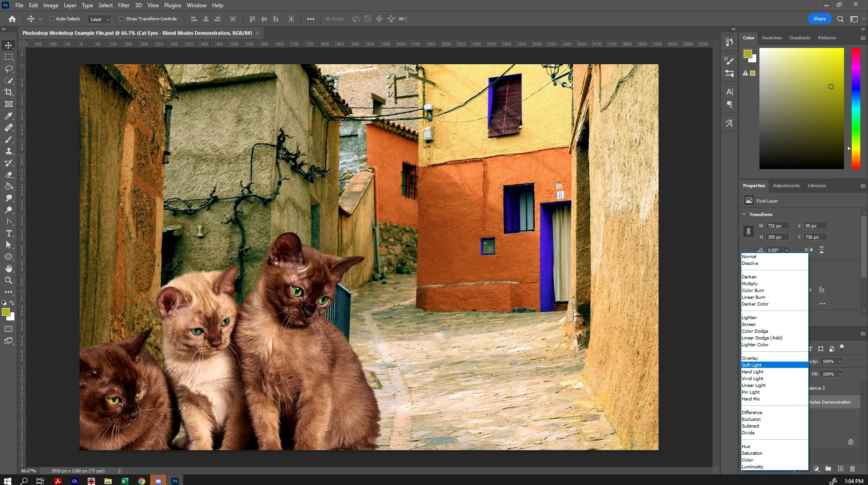The height and width of the screenshot is (485, 868).
Task: Select the Crop tool
Action: (x=9, y=92)
